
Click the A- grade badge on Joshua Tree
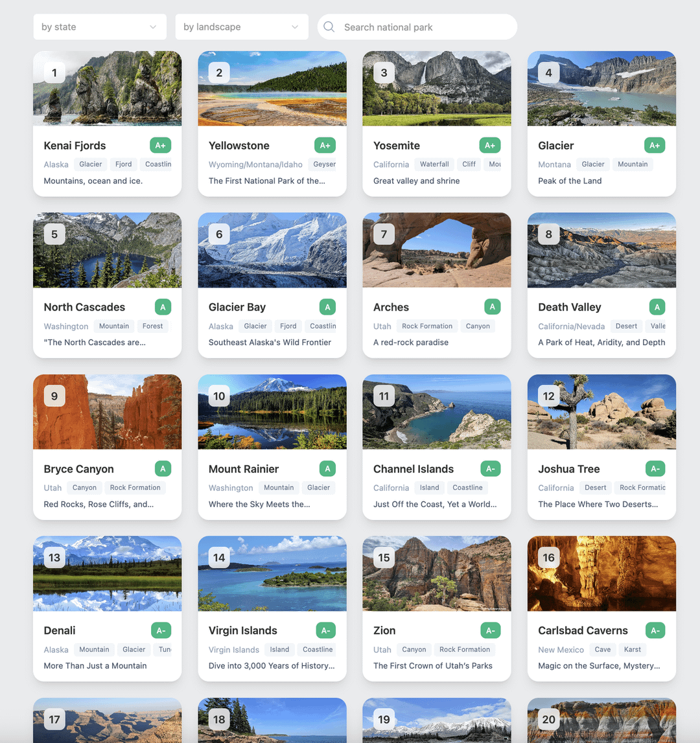coord(655,469)
